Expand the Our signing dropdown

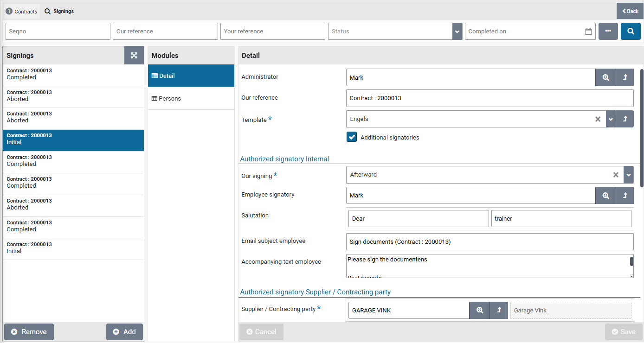click(628, 175)
